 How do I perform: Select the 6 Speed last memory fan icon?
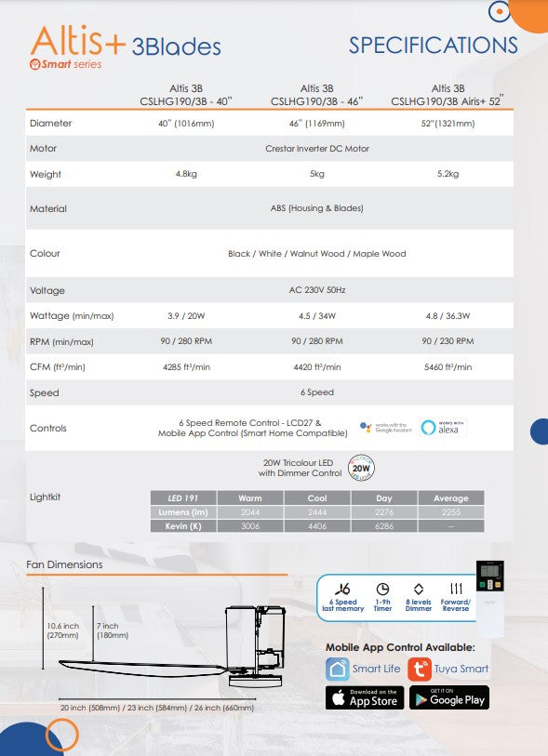(x=343, y=589)
